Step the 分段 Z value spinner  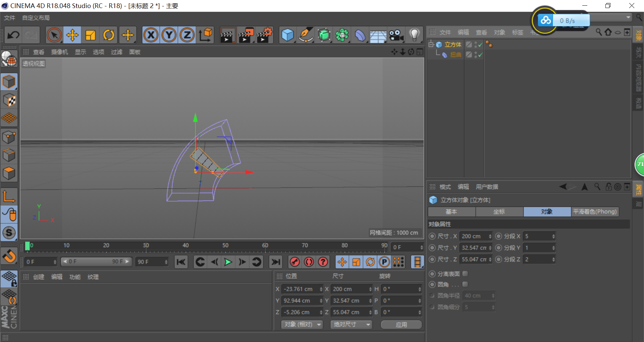[553, 259]
